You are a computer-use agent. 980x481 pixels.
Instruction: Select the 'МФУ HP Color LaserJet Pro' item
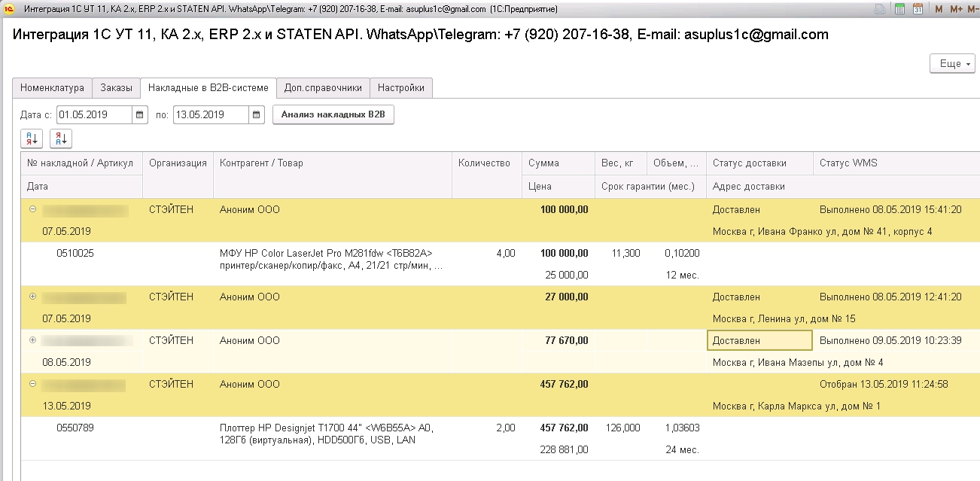pos(331,260)
